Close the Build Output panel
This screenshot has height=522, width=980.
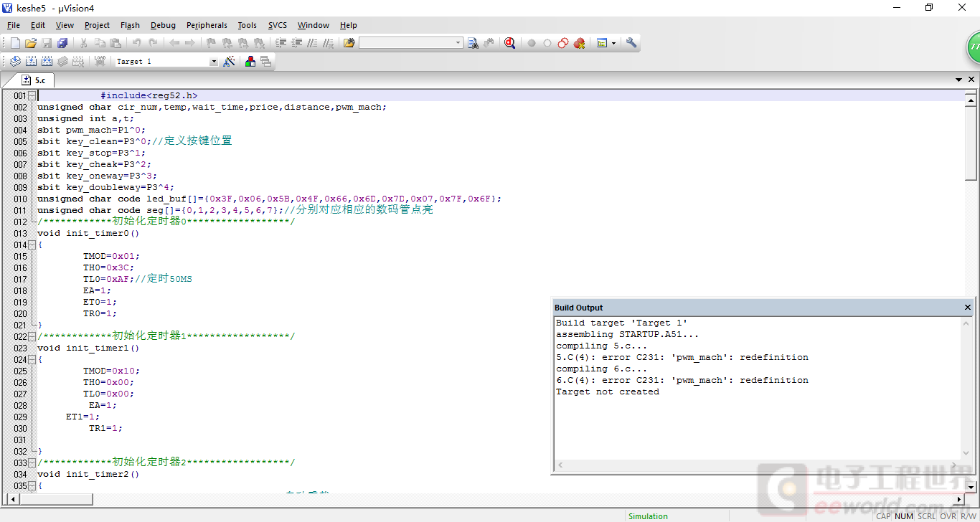coord(967,308)
